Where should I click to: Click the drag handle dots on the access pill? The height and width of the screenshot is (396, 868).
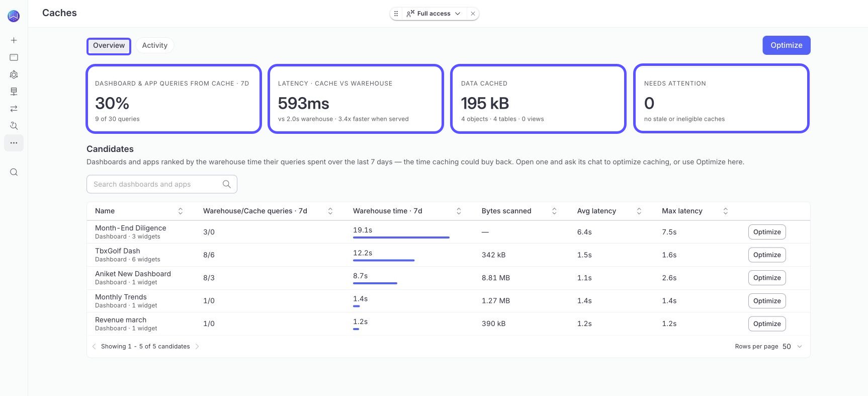click(396, 14)
